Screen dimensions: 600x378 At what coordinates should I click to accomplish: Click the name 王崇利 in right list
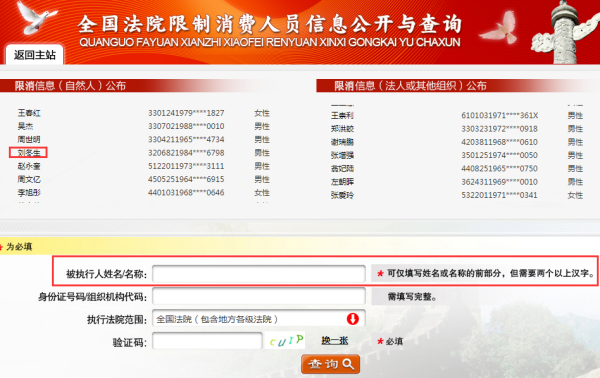coord(342,116)
